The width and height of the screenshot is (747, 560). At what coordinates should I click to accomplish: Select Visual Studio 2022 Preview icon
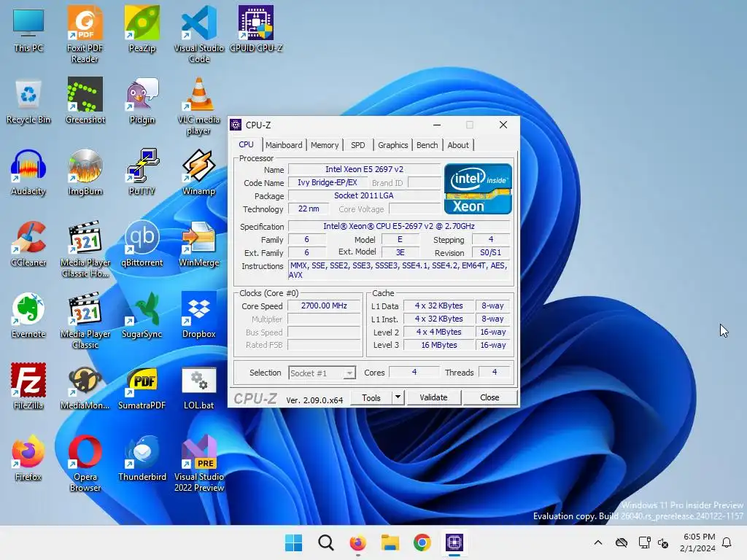click(198, 463)
